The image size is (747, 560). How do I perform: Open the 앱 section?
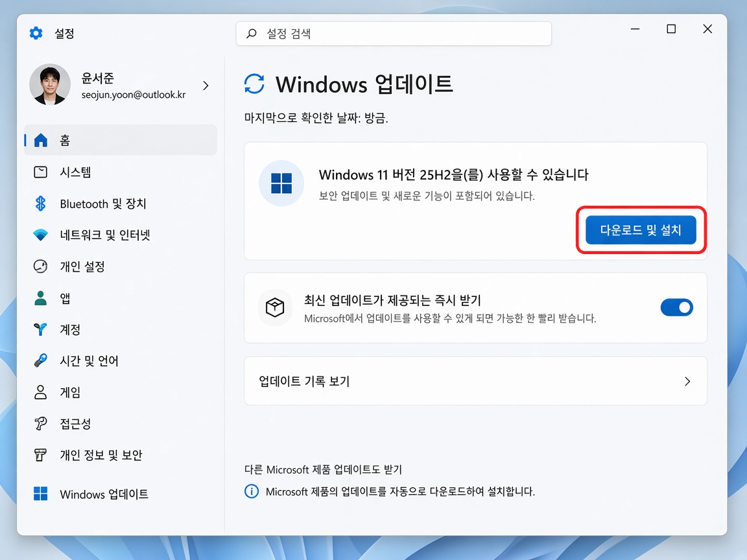121,298
